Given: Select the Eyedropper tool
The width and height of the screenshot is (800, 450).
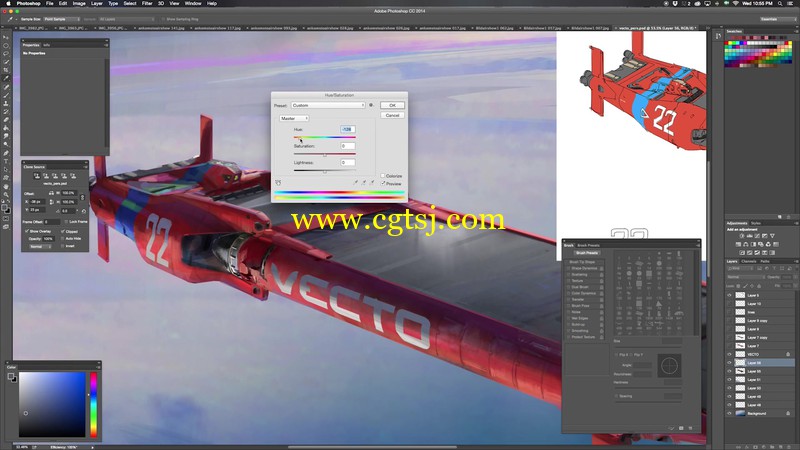Looking at the screenshot, I should (6, 79).
